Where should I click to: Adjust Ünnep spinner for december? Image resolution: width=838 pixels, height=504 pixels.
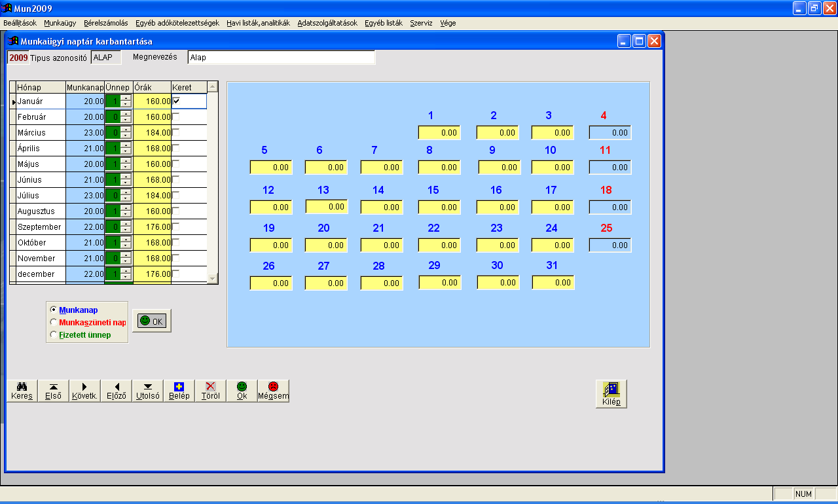click(x=126, y=274)
